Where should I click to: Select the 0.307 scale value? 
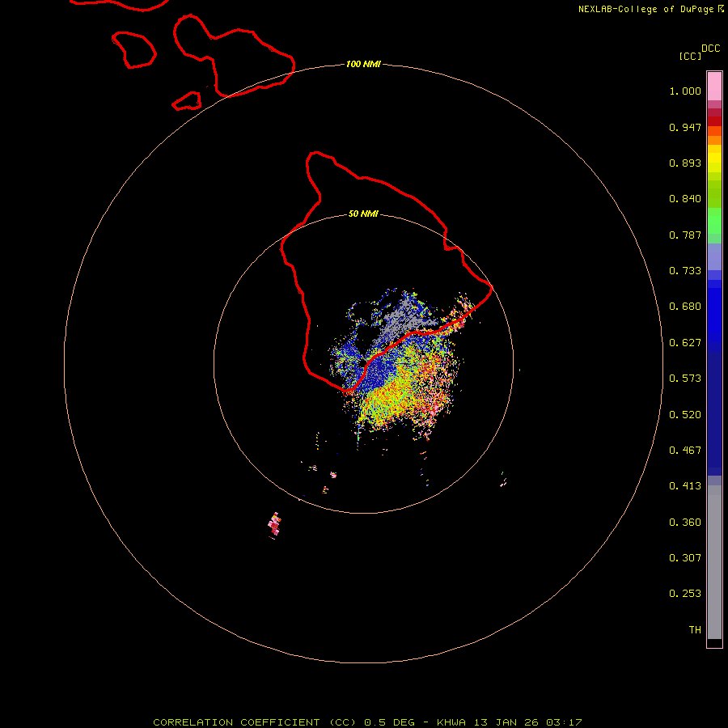[x=685, y=558]
